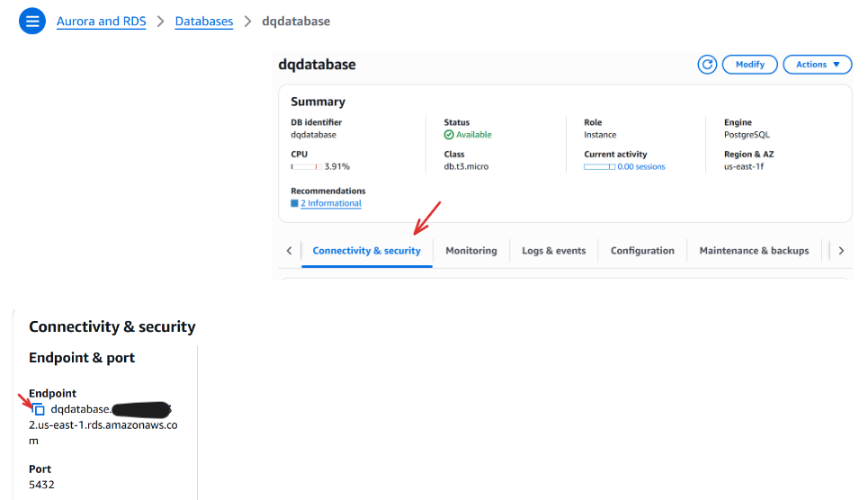
Task: Click the DB identifier value dqdatabase
Action: [x=313, y=135]
